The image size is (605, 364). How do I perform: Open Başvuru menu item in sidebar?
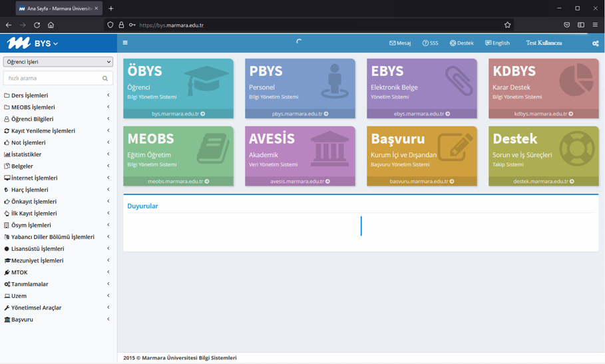pyautogui.click(x=58, y=319)
